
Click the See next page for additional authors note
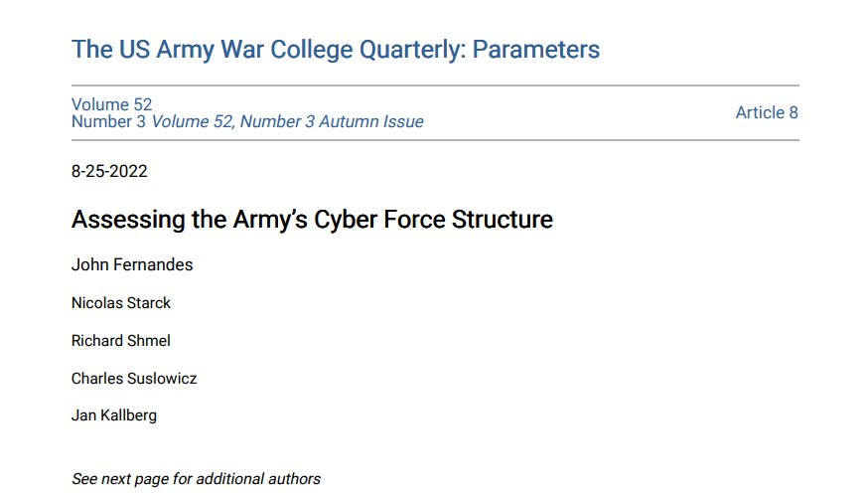point(196,479)
